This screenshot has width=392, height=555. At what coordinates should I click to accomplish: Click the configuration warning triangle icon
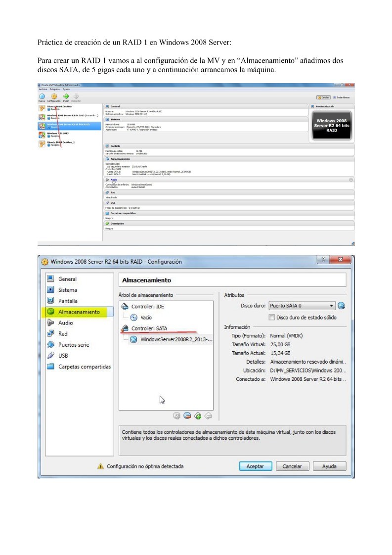click(x=100, y=466)
